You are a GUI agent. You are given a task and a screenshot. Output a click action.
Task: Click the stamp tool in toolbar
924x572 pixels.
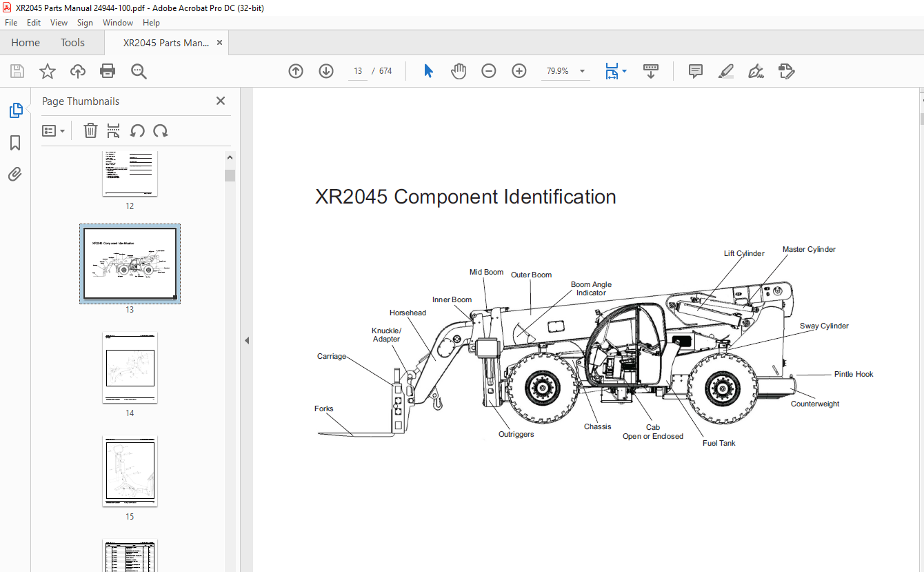pos(786,71)
